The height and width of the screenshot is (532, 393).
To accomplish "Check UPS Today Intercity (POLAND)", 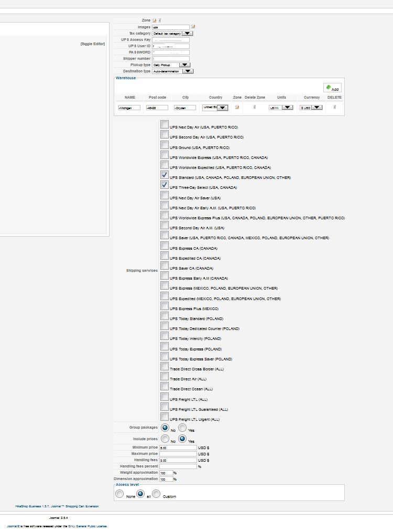I will [165, 336].
